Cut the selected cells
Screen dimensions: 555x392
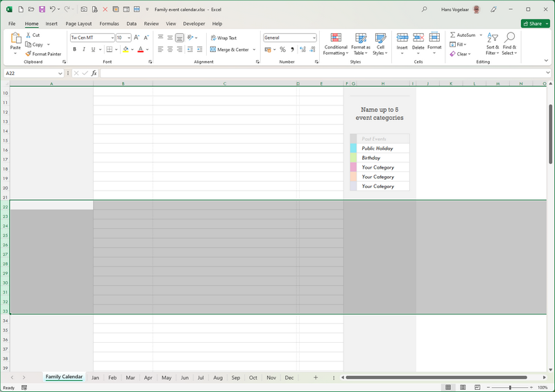pyautogui.click(x=33, y=35)
